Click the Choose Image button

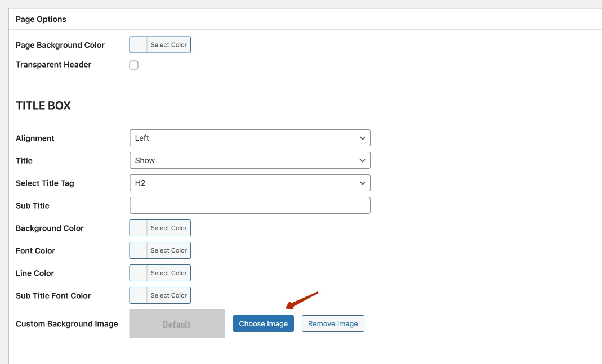263,323
